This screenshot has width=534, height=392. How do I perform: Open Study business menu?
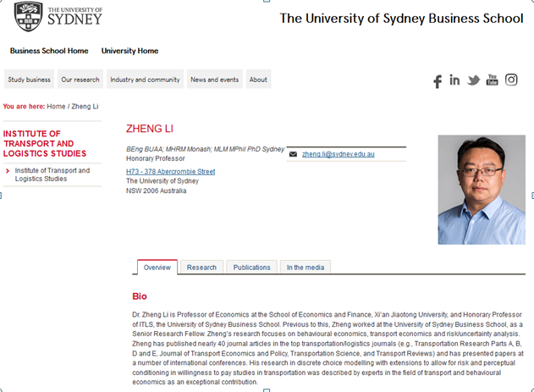tap(30, 80)
